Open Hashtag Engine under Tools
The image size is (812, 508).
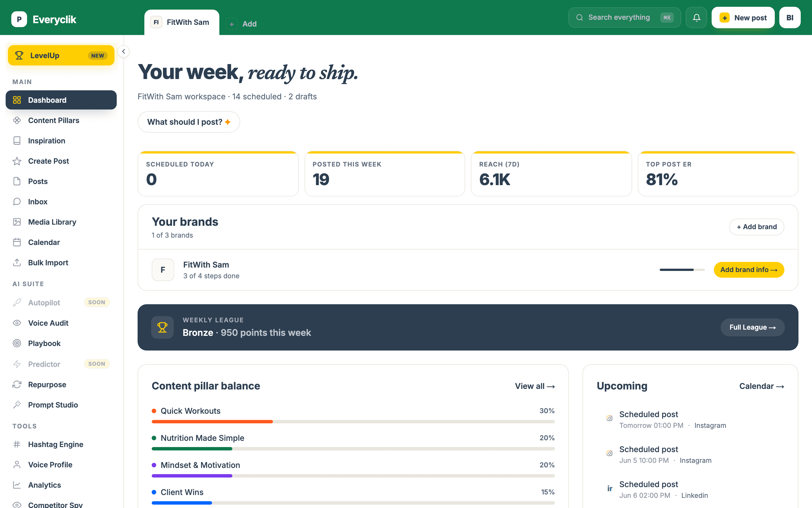tap(61, 444)
